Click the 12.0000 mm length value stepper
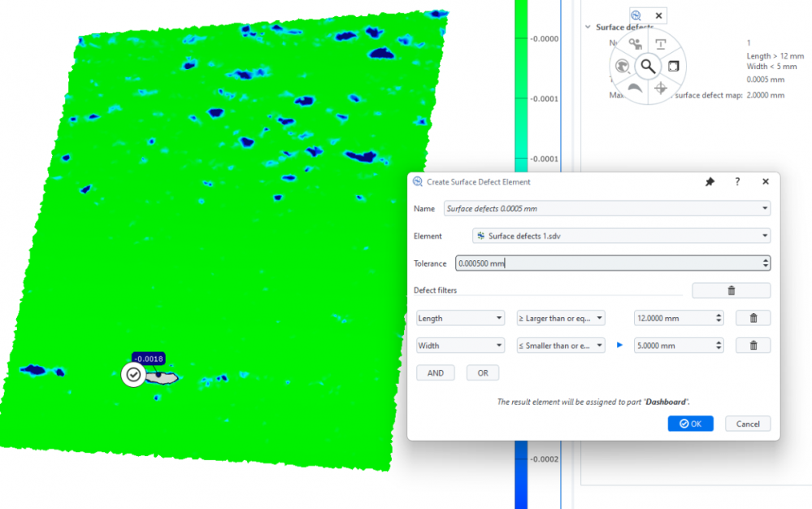The image size is (812, 509). [x=717, y=318]
